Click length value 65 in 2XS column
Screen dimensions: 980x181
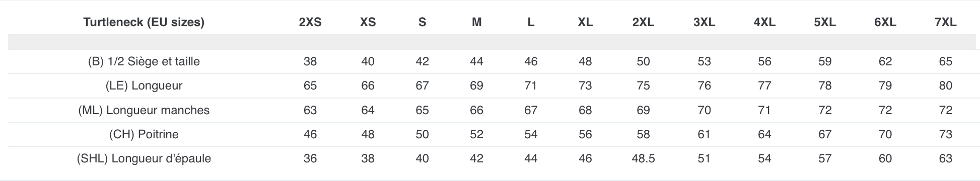[x=310, y=85]
